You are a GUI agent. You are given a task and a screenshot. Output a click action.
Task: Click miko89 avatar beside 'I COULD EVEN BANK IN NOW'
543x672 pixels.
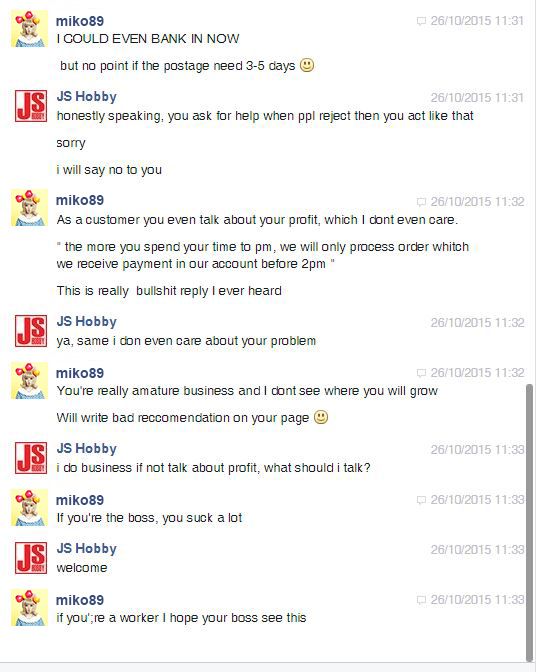pyautogui.click(x=29, y=29)
